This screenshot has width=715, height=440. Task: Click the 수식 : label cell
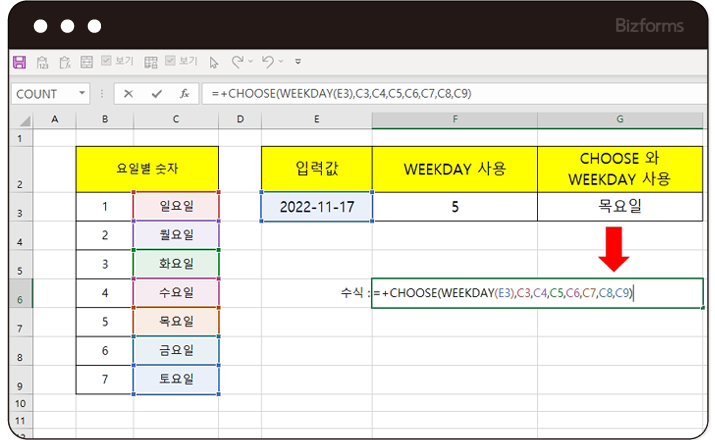click(316, 293)
